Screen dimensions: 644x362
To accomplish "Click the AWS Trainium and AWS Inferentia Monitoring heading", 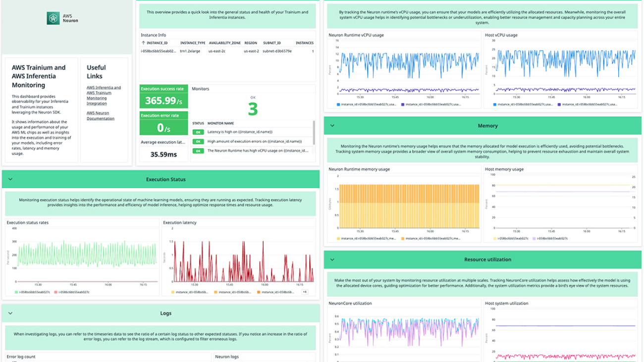I will (39, 76).
